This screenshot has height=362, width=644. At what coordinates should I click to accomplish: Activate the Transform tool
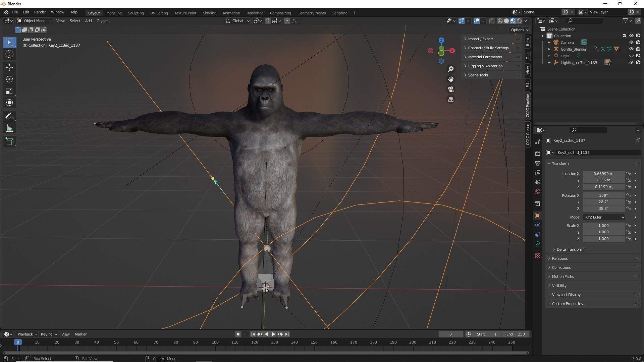(9, 103)
